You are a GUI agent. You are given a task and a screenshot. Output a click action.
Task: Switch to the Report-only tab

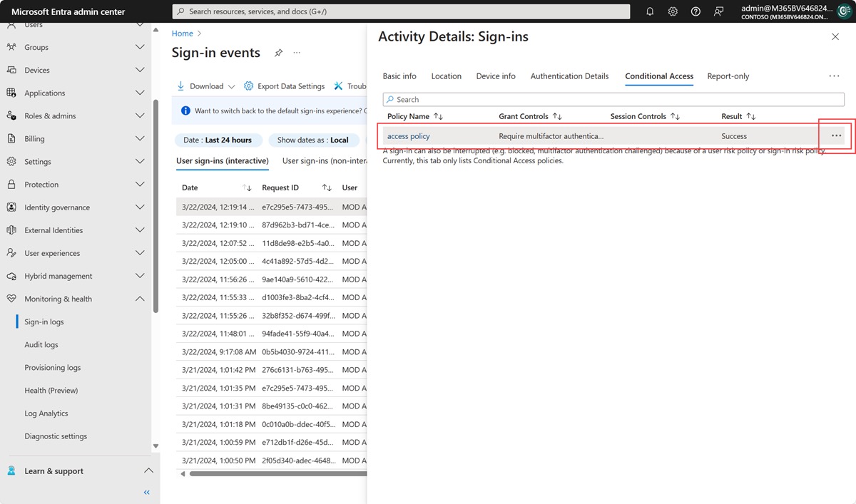[728, 76]
